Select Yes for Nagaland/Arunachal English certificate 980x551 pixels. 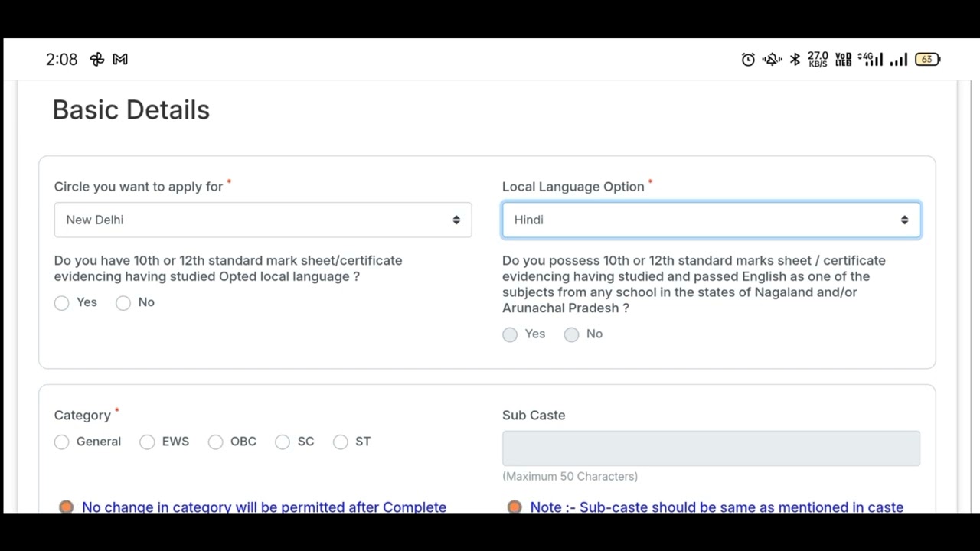[510, 334]
